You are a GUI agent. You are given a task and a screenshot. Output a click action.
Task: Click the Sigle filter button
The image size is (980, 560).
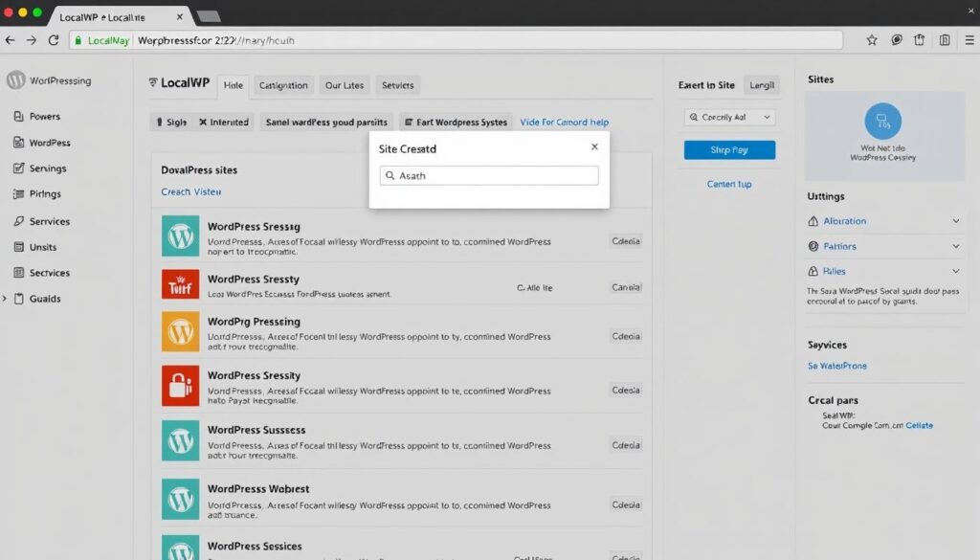171,122
